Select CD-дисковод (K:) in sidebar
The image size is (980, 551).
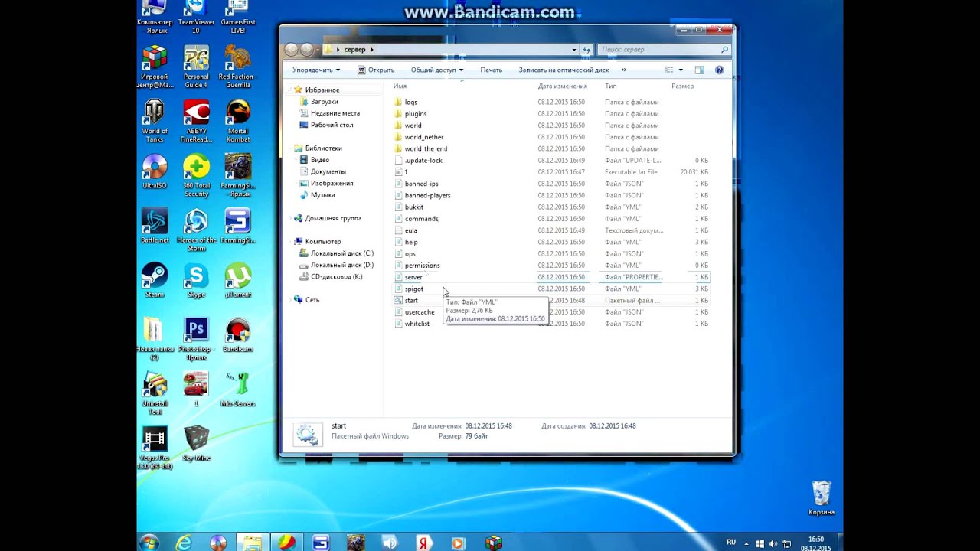tap(336, 276)
